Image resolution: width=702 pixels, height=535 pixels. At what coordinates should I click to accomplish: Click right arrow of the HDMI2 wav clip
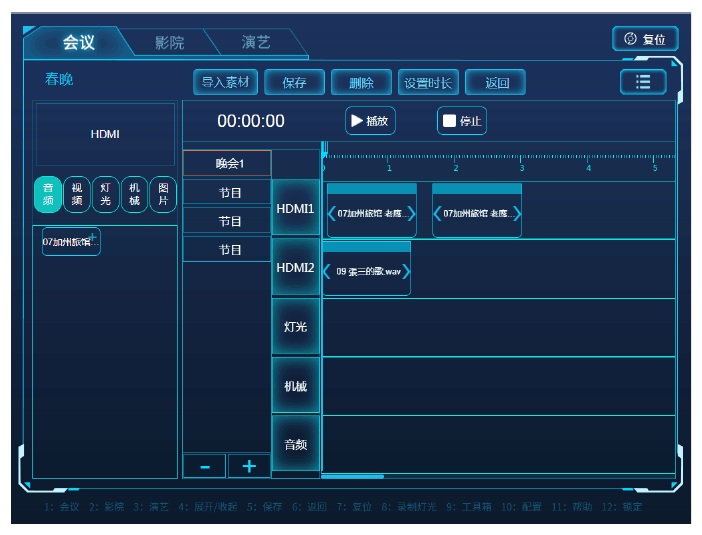(x=405, y=271)
